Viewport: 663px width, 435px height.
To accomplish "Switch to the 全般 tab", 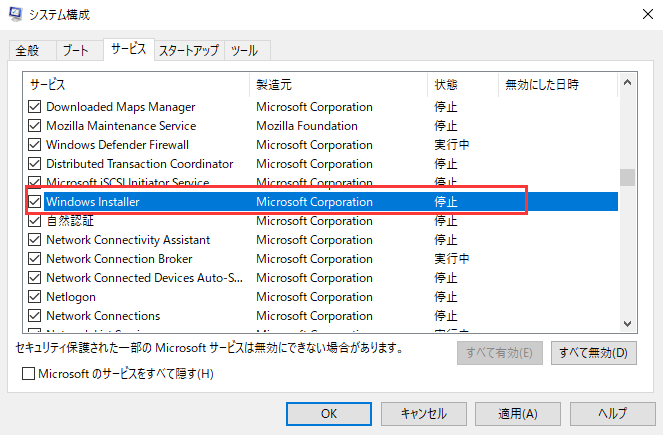I will tap(27, 50).
